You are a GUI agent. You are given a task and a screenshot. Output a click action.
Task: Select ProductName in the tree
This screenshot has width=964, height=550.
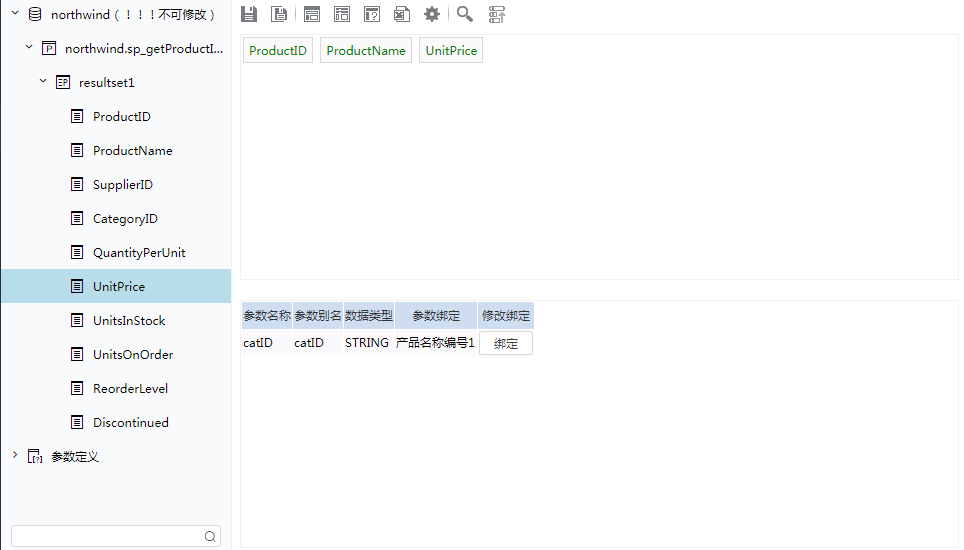click(x=133, y=151)
